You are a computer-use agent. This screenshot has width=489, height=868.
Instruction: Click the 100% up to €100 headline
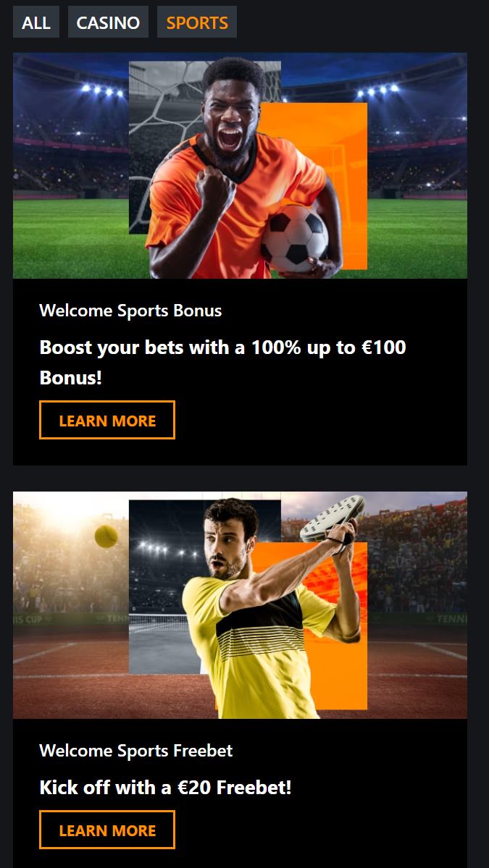pyautogui.click(x=222, y=363)
